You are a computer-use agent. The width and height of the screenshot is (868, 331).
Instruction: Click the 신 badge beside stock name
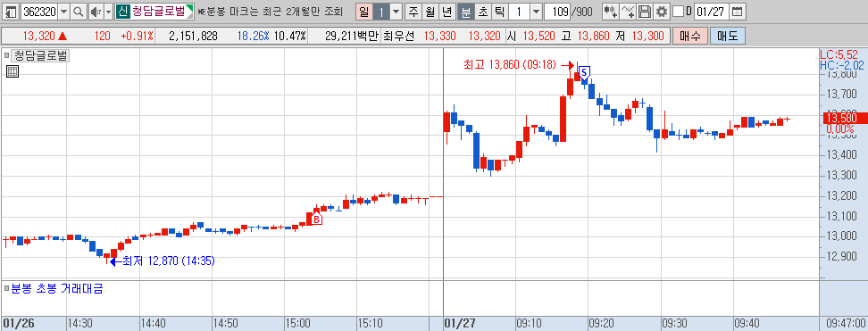coord(123,11)
